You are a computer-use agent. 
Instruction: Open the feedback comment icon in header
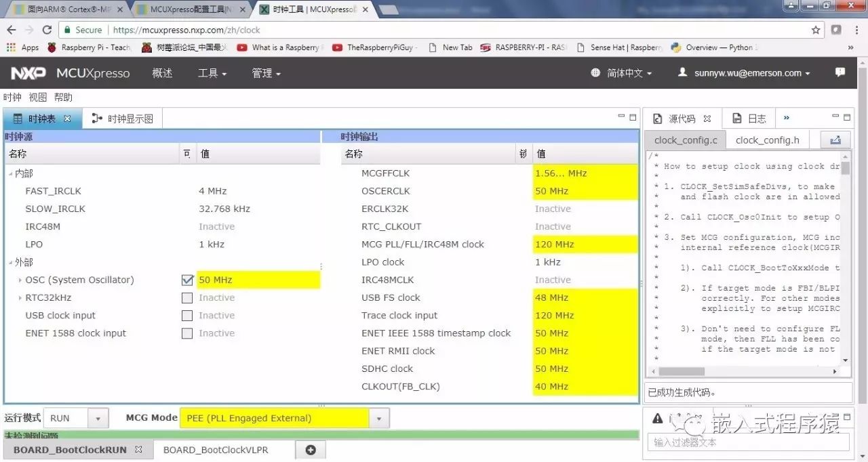click(x=840, y=72)
